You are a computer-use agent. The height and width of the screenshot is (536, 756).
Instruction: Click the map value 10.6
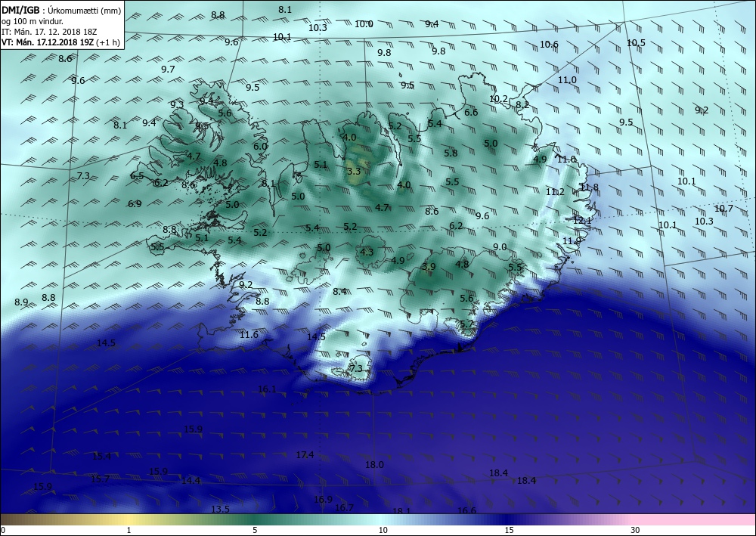(x=549, y=45)
